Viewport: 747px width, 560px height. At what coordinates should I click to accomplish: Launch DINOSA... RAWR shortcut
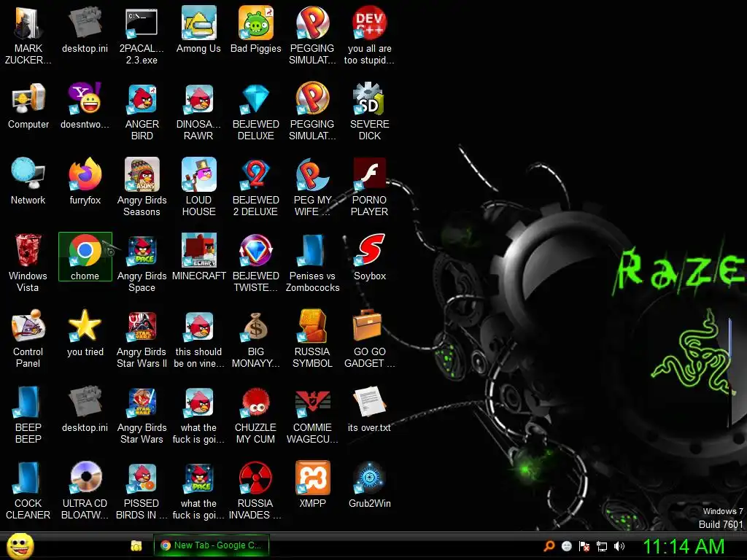(x=198, y=112)
